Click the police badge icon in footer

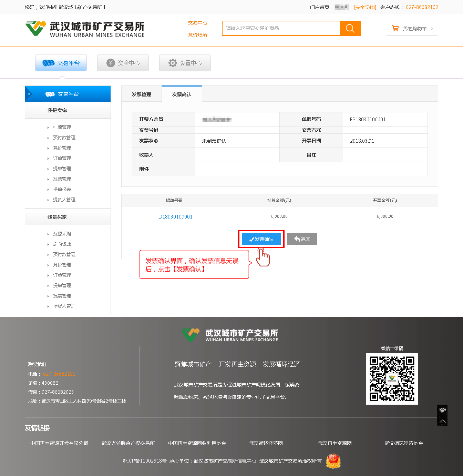[333, 461]
